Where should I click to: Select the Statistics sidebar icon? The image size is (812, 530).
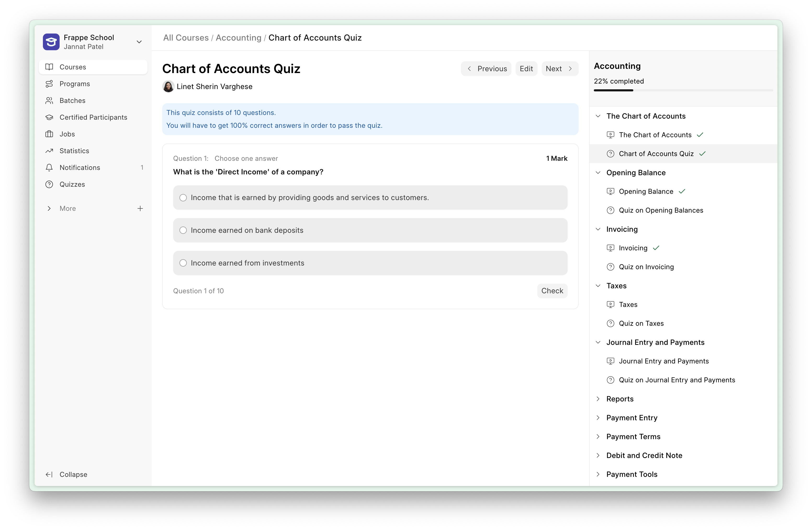[49, 151]
